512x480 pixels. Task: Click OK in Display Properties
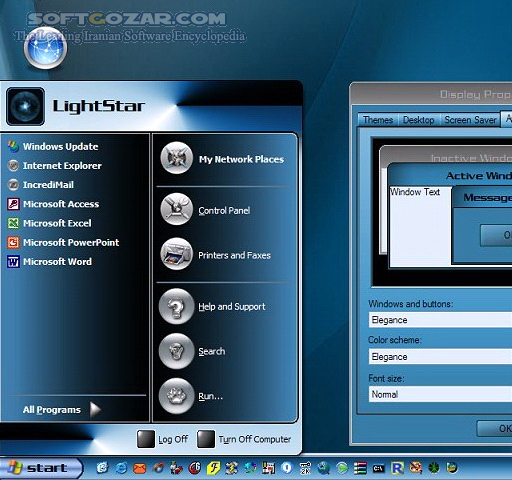pos(495,428)
